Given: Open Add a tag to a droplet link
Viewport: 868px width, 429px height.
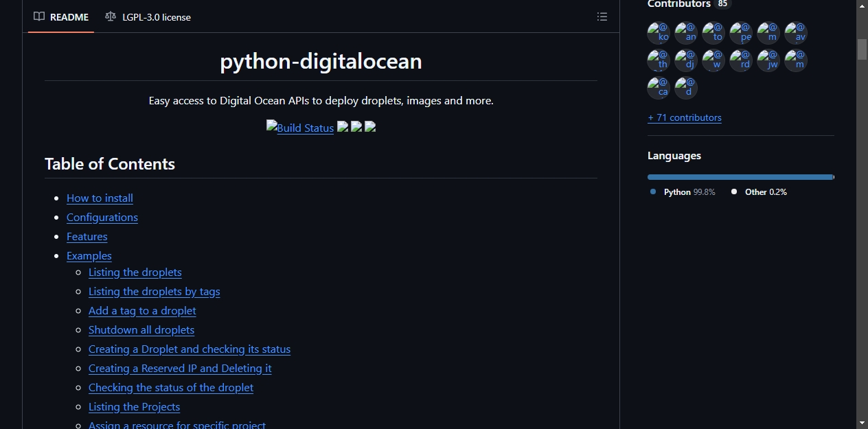Looking at the screenshot, I should click(142, 310).
